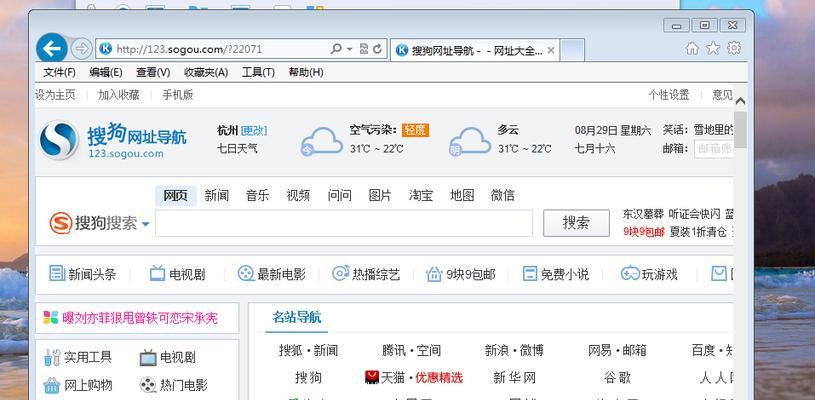The width and height of the screenshot is (815, 400).
Task: Open the 腾讯·空间 site link
Action: pos(411,351)
